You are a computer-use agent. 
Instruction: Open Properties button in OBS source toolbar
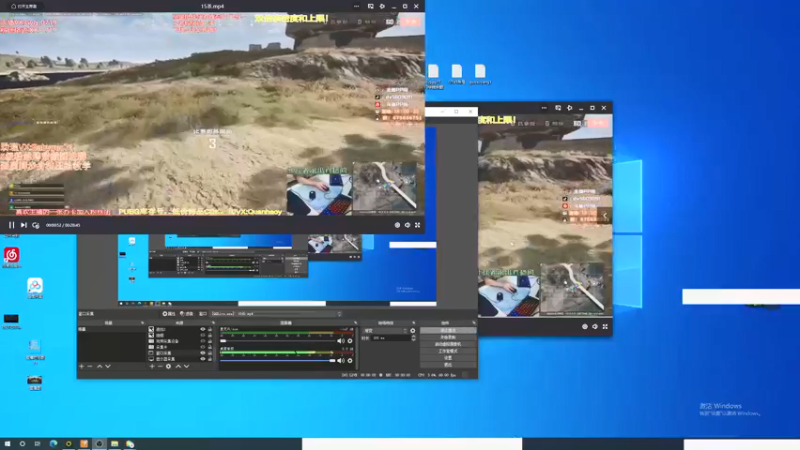tap(169, 314)
